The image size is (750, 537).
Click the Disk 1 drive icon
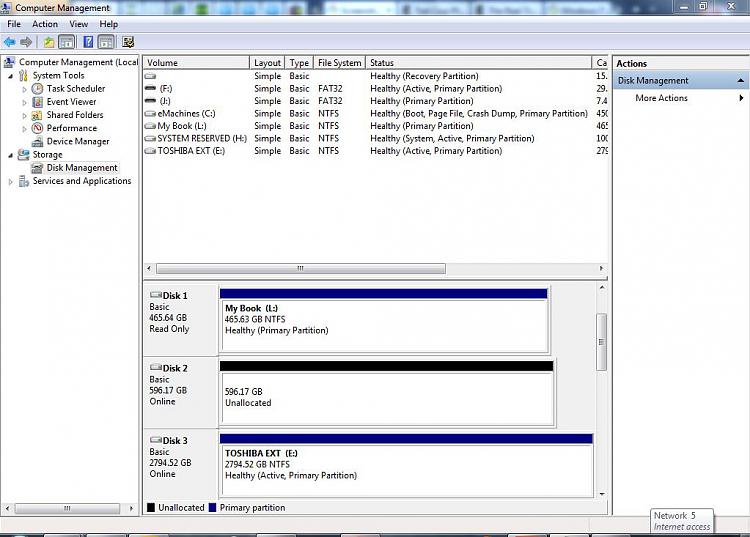[156, 295]
